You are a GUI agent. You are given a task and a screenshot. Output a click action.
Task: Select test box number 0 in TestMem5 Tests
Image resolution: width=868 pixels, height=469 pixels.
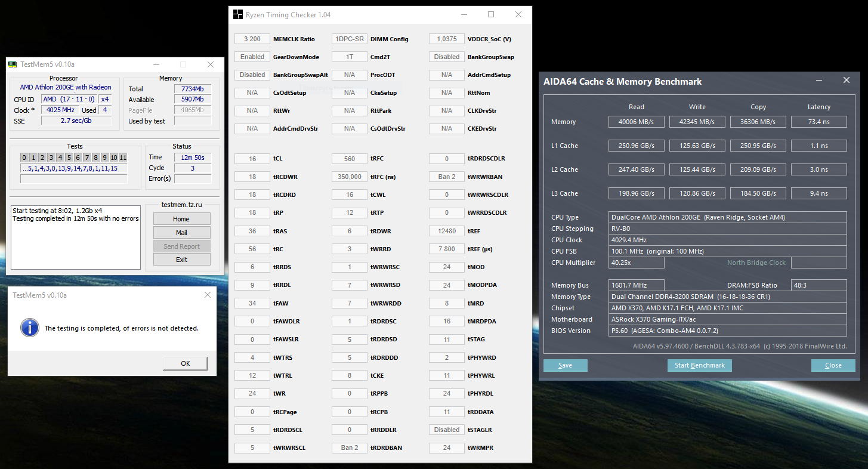pyautogui.click(x=24, y=158)
